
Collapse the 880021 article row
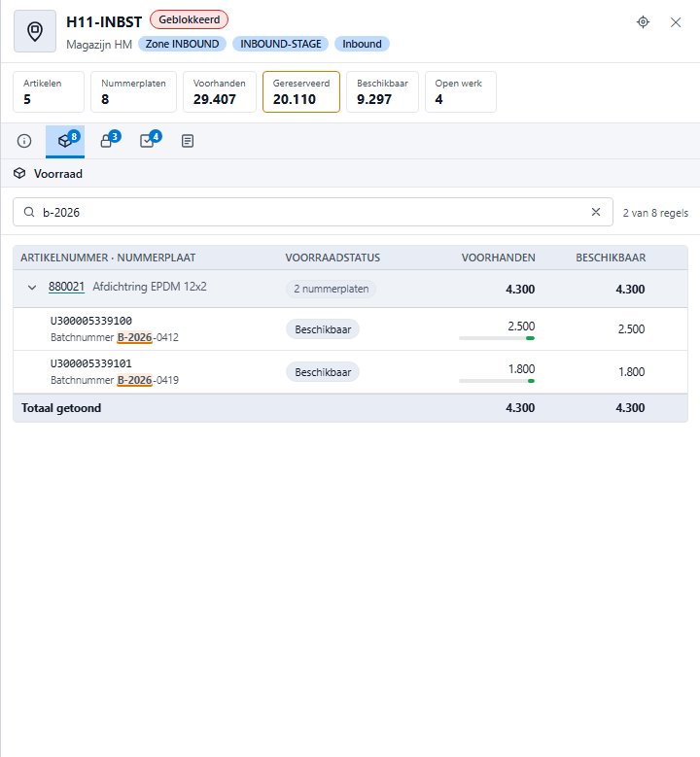pos(32,288)
